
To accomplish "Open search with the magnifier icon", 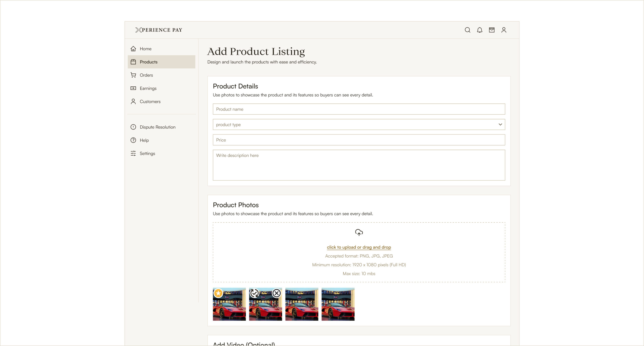I will (x=467, y=30).
